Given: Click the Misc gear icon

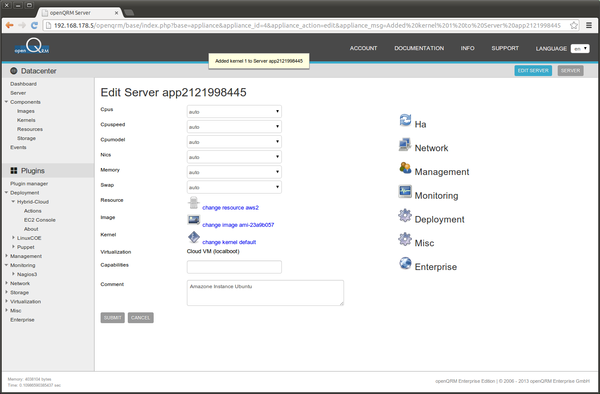Looking at the screenshot, I should [x=405, y=239].
